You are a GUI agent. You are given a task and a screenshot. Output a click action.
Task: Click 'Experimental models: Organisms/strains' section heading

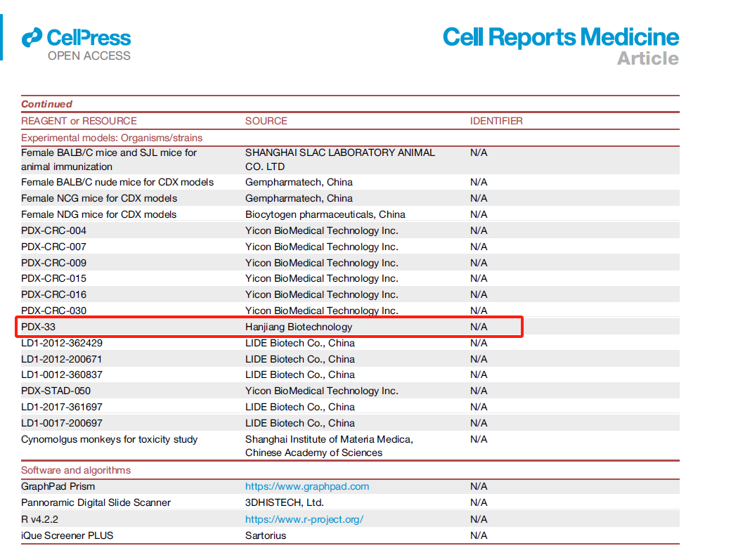(112, 138)
